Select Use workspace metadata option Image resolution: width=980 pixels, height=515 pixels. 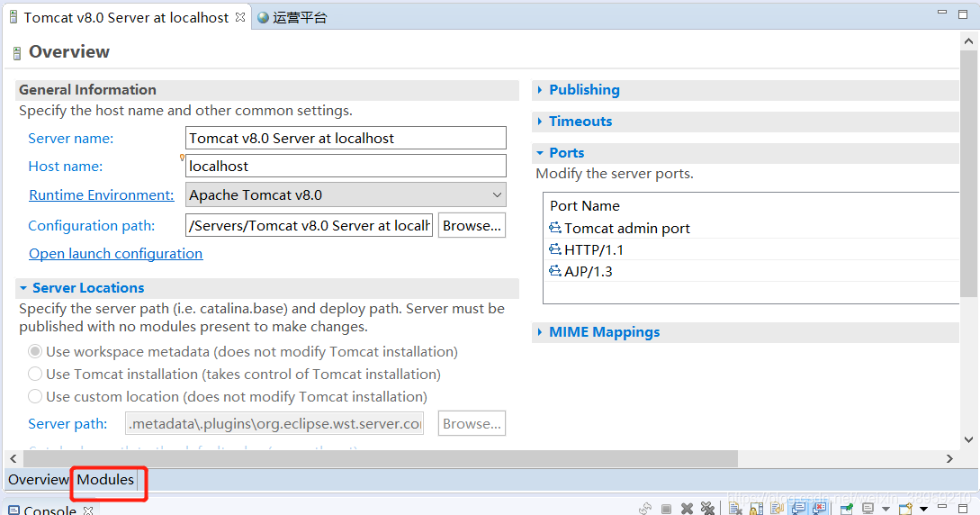click(x=35, y=351)
